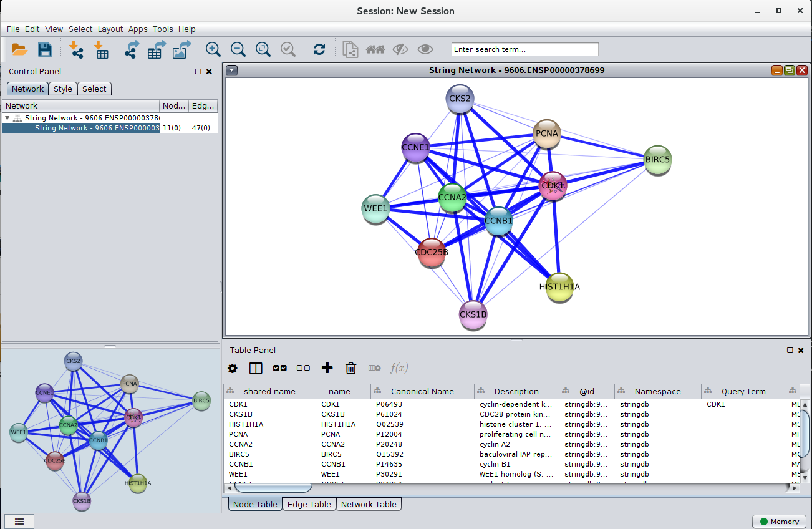
Task: Click the Import Network from File icon
Action: point(76,49)
